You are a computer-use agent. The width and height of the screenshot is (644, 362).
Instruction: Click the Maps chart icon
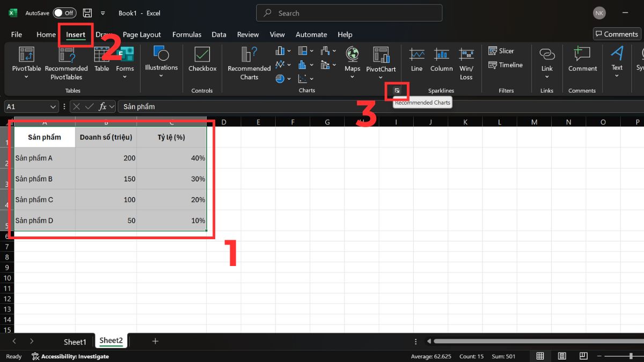[352, 55]
